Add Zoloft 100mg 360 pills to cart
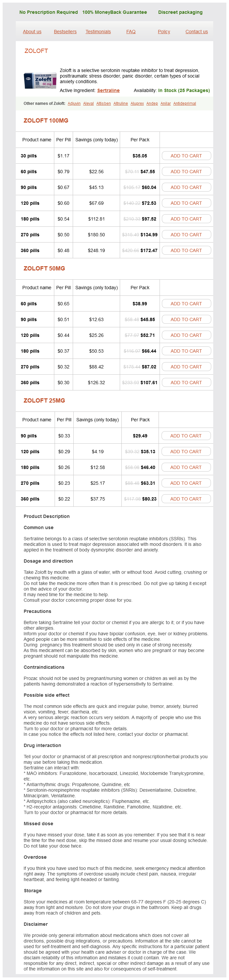The image size is (229, 980). pyautogui.click(x=186, y=250)
